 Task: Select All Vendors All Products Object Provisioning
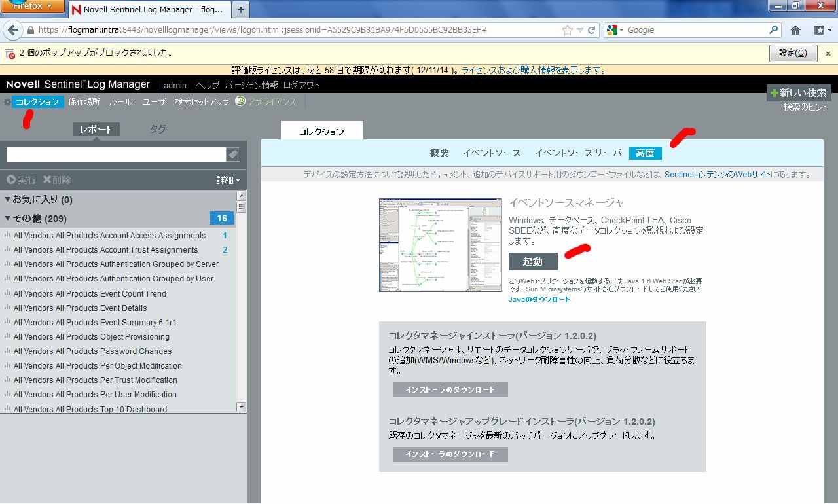tap(91, 337)
